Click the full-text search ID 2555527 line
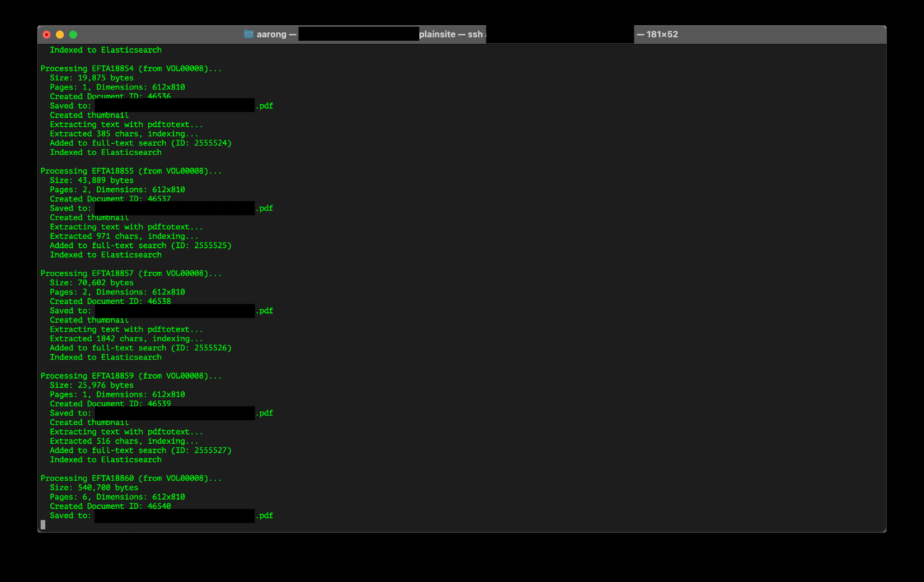924x582 pixels. [140, 450]
